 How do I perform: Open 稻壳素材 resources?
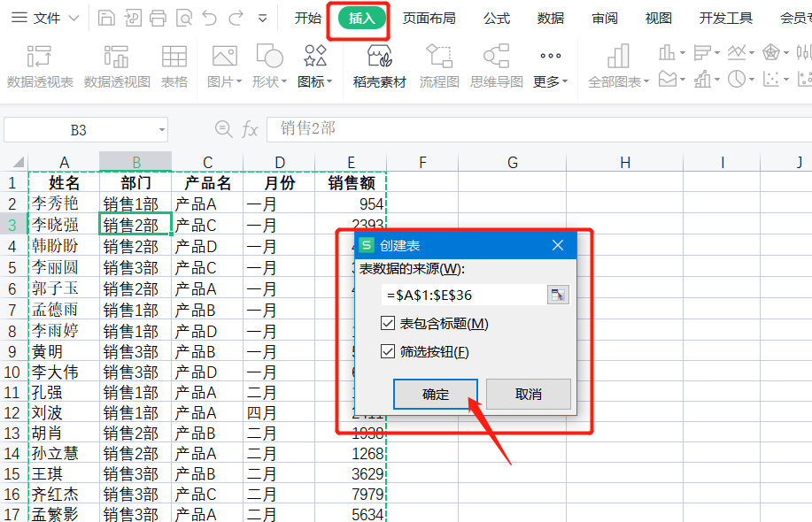[380, 66]
